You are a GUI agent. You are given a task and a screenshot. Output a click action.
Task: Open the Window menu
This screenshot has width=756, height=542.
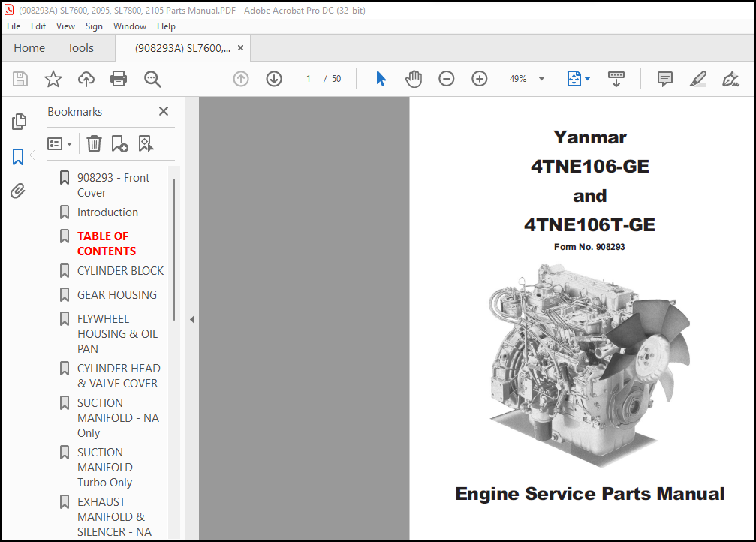coord(130,26)
